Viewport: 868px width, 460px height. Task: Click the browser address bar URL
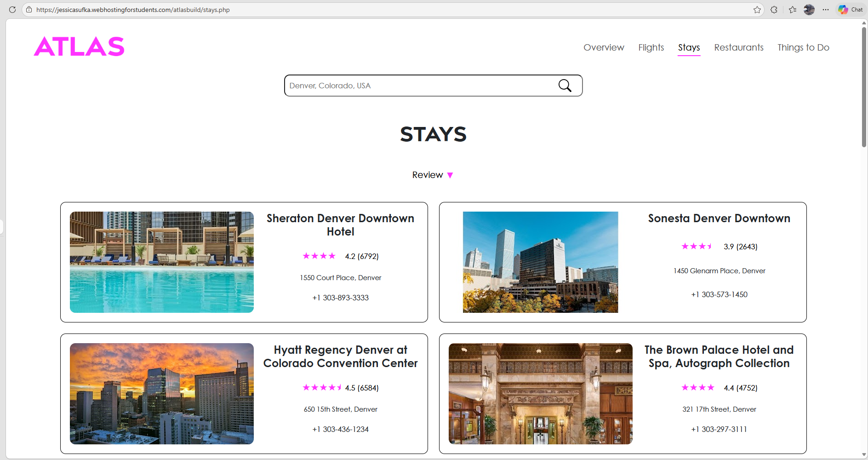tap(133, 10)
